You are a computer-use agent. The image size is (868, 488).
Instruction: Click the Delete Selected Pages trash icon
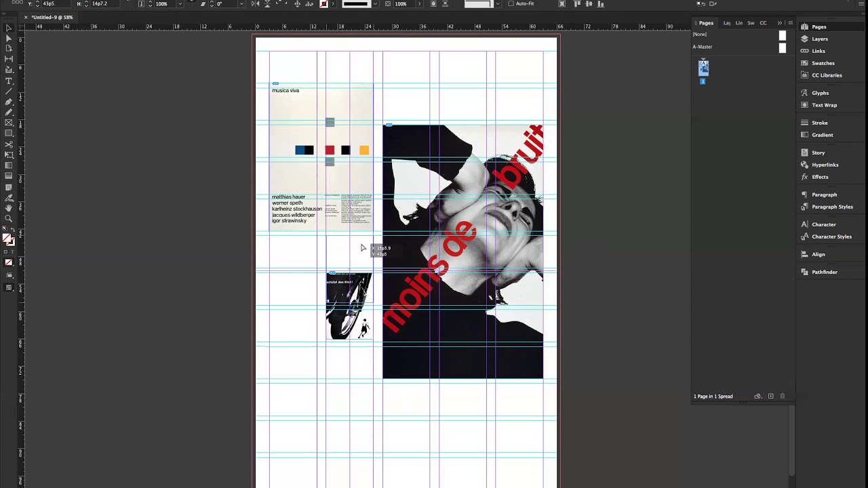coord(782,396)
